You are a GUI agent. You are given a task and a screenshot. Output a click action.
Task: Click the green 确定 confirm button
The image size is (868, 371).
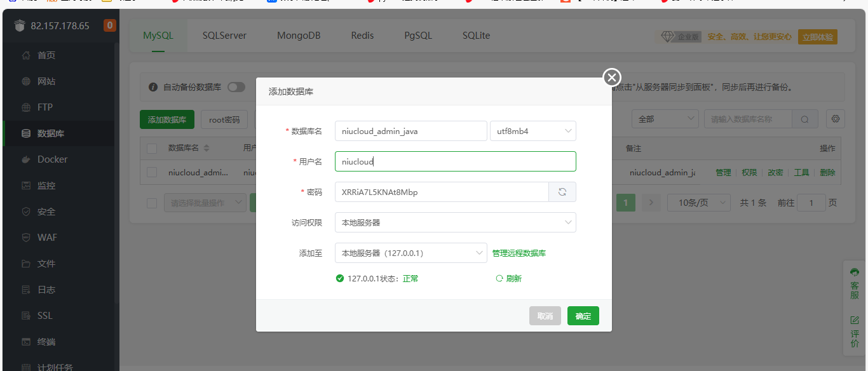click(583, 316)
